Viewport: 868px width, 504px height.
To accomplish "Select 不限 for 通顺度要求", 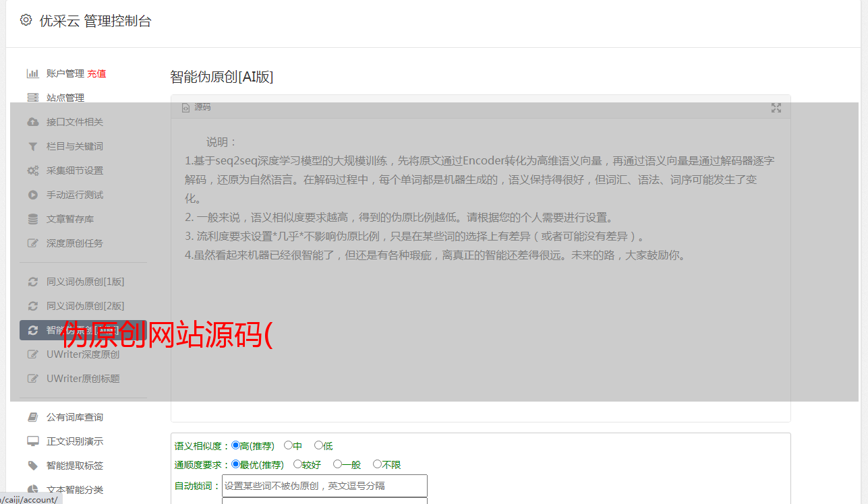I will click(377, 464).
